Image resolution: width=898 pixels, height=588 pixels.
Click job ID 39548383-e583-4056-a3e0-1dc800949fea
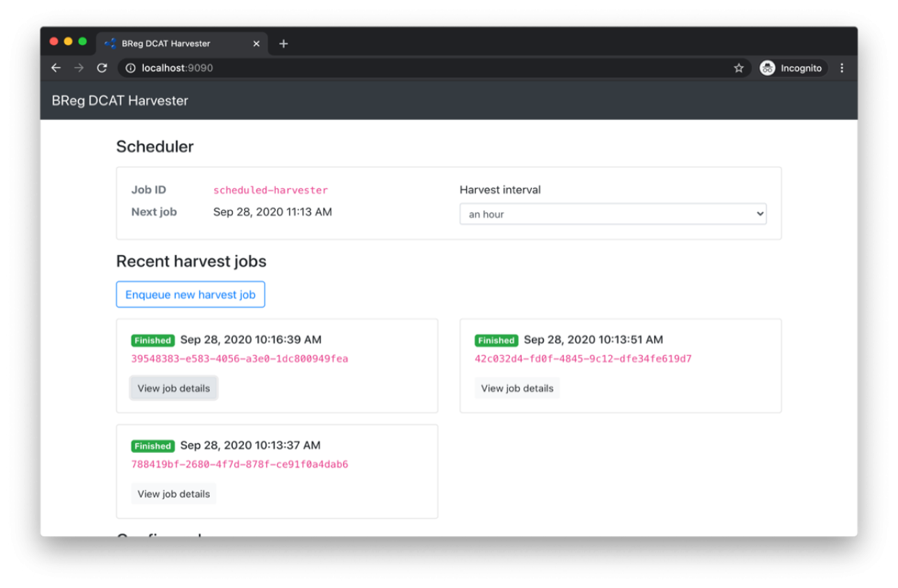click(x=240, y=359)
